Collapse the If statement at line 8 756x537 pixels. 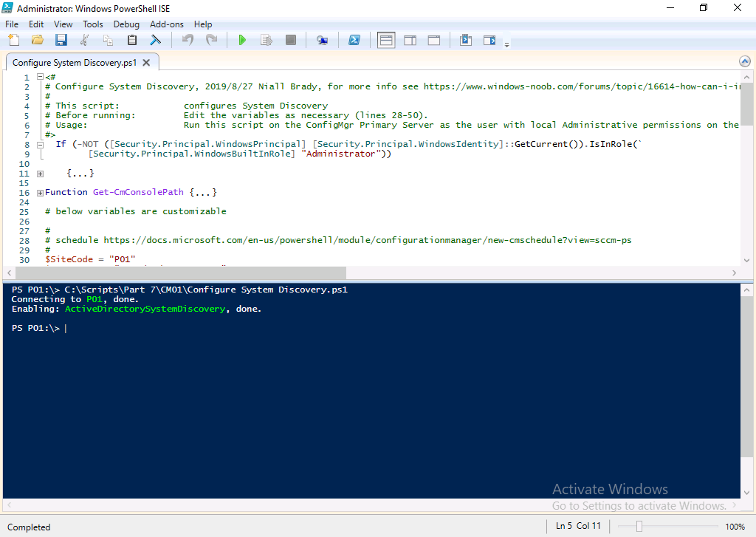coord(41,145)
